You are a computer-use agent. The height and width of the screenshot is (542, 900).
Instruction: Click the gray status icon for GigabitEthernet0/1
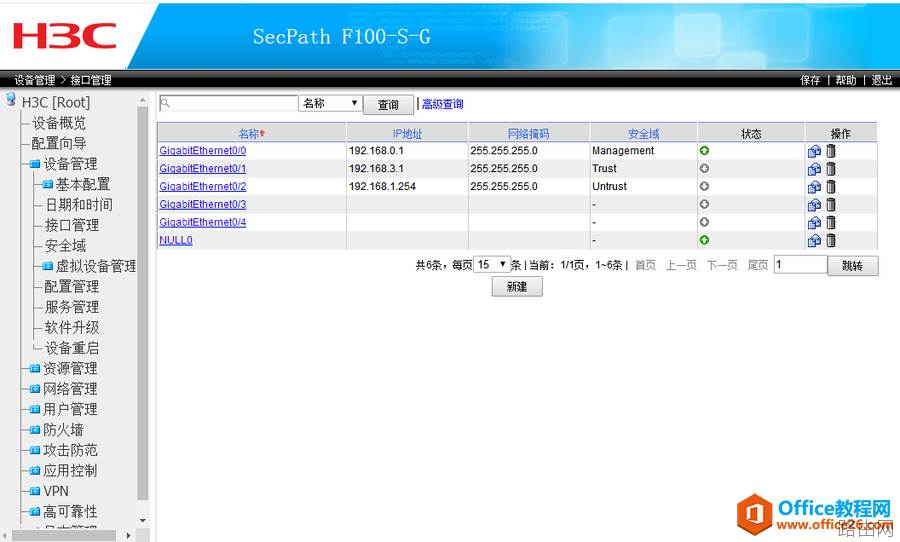tap(704, 168)
